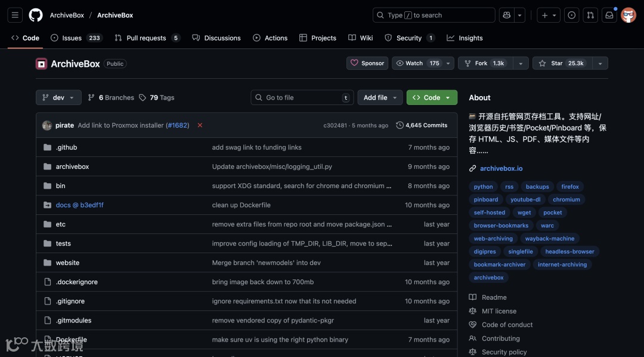Click pirate's avatar on the commit row
The image size is (644, 357).
(47, 125)
